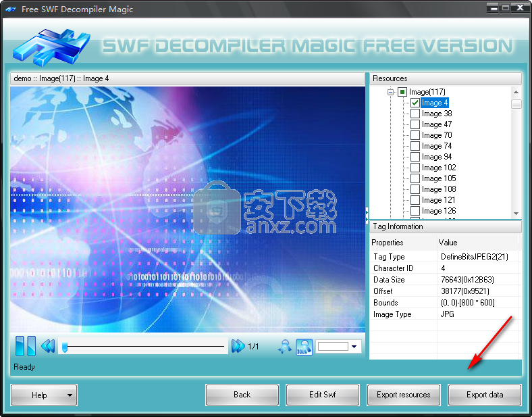The image size is (532, 417).
Task: Toggle the Image(117) group checkbox
Action: [402, 92]
